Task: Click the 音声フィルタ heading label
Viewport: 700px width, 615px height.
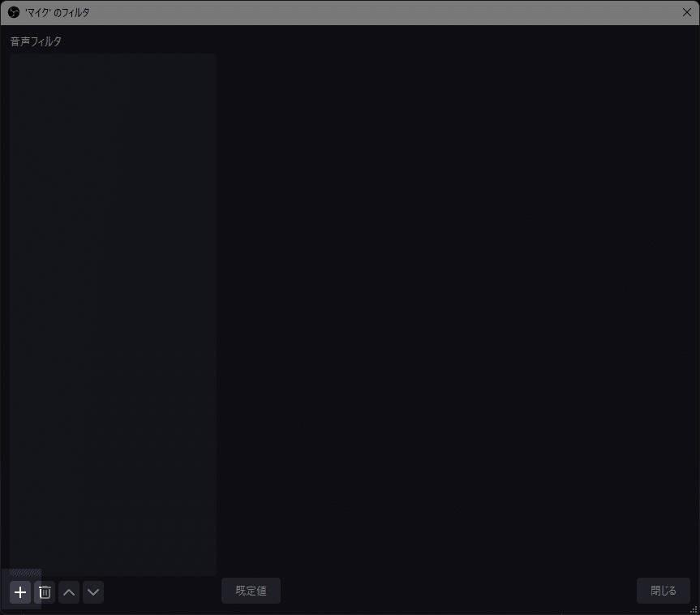Action: coord(35,41)
